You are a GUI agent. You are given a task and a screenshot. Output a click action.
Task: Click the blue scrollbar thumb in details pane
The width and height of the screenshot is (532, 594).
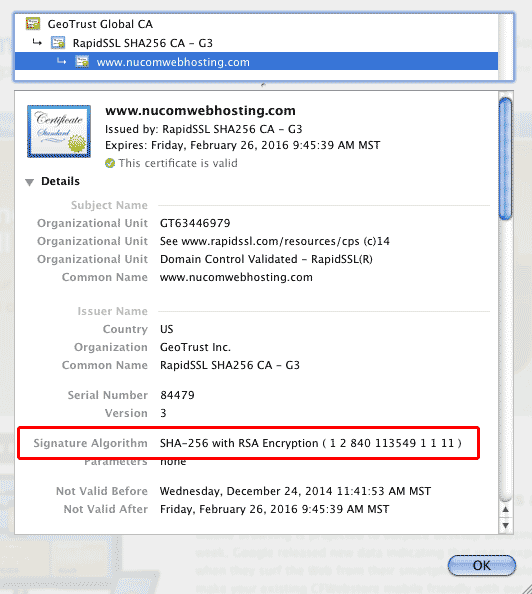(505, 158)
